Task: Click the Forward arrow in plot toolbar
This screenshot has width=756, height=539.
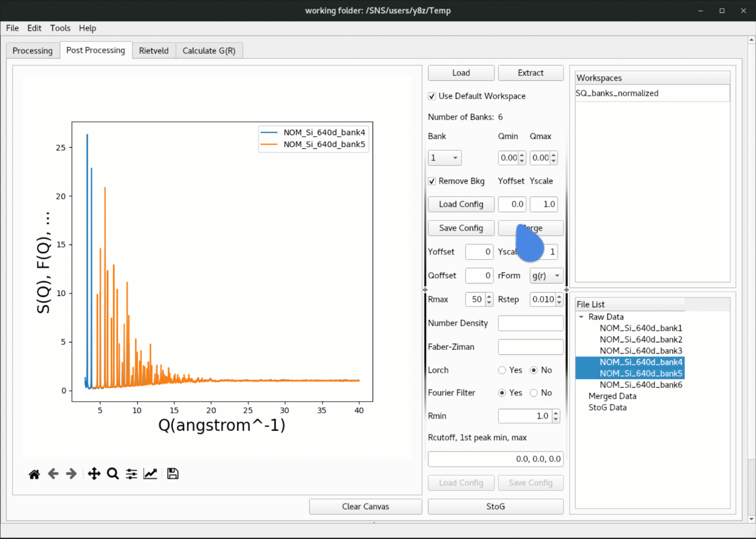Action: pyautogui.click(x=71, y=474)
